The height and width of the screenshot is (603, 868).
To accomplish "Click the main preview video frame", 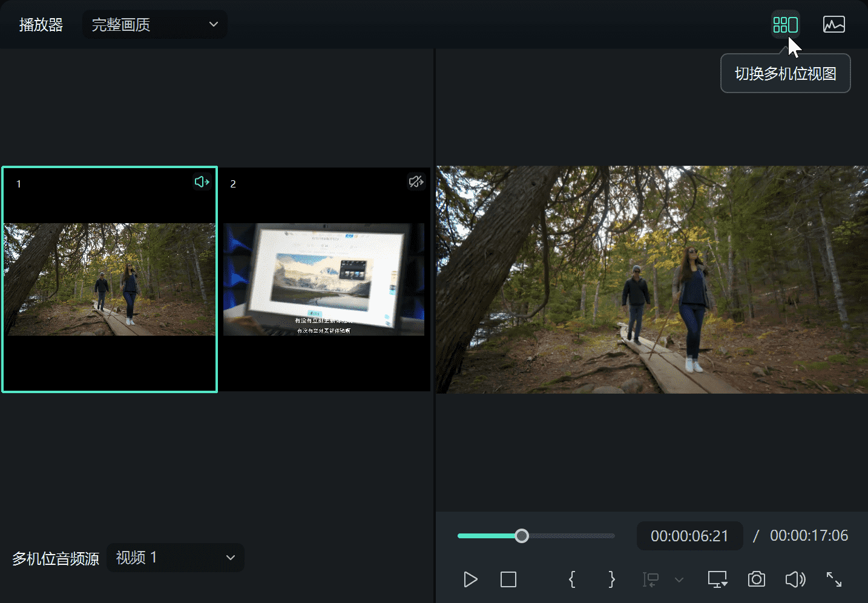I will pos(652,279).
